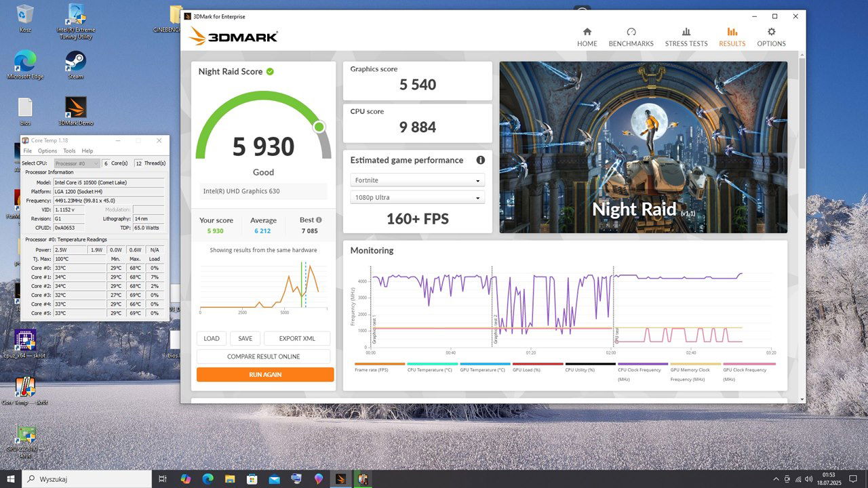Viewport: 868px width, 488px height.
Task: Toggle GPU Load (%) legend series
Action: 538,367
